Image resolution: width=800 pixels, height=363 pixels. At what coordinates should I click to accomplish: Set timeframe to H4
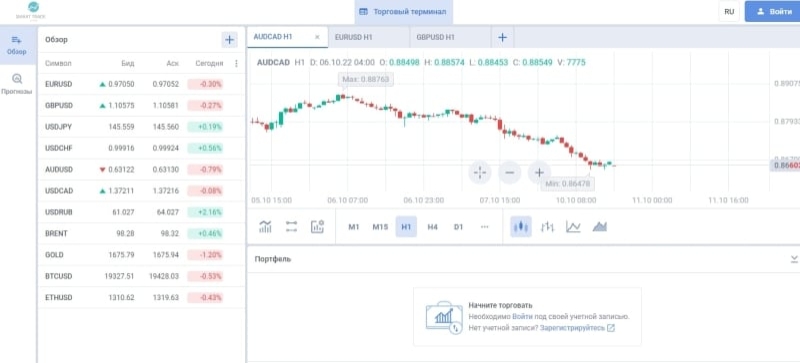[x=432, y=227]
